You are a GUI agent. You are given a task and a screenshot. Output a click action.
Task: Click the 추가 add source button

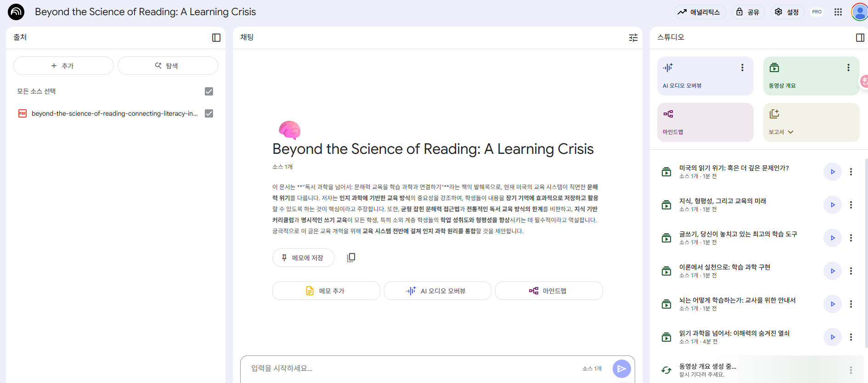coord(63,66)
